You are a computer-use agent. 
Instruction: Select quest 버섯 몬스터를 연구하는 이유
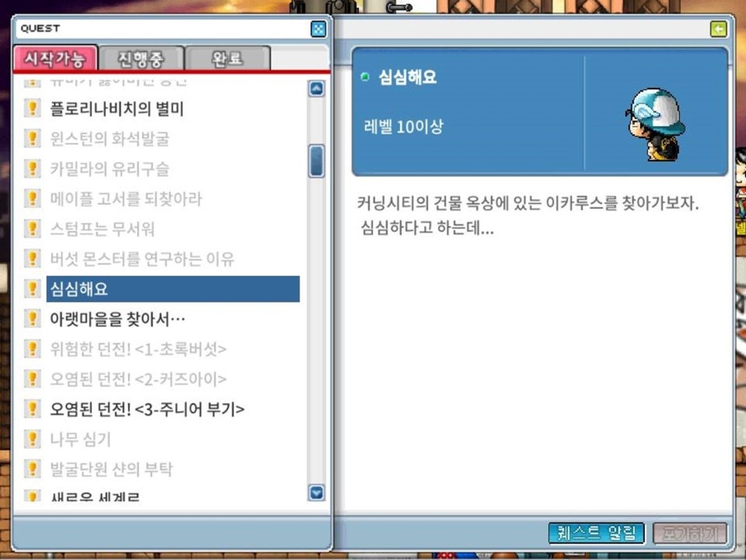142,258
